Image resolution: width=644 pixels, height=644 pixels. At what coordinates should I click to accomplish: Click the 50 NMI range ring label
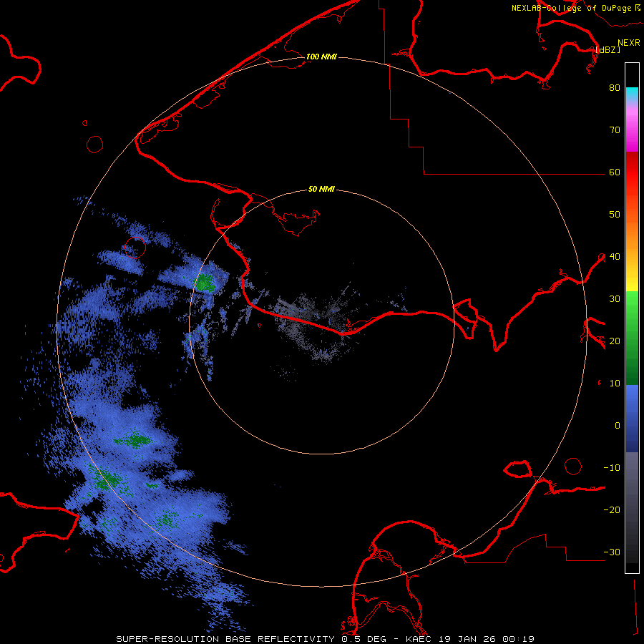coord(321,189)
